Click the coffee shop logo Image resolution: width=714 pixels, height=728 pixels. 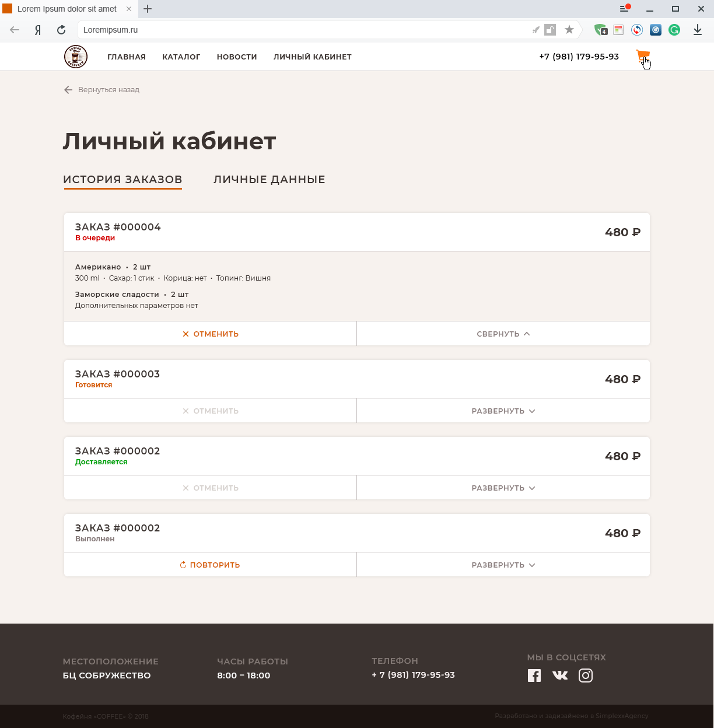pyautogui.click(x=76, y=57)
